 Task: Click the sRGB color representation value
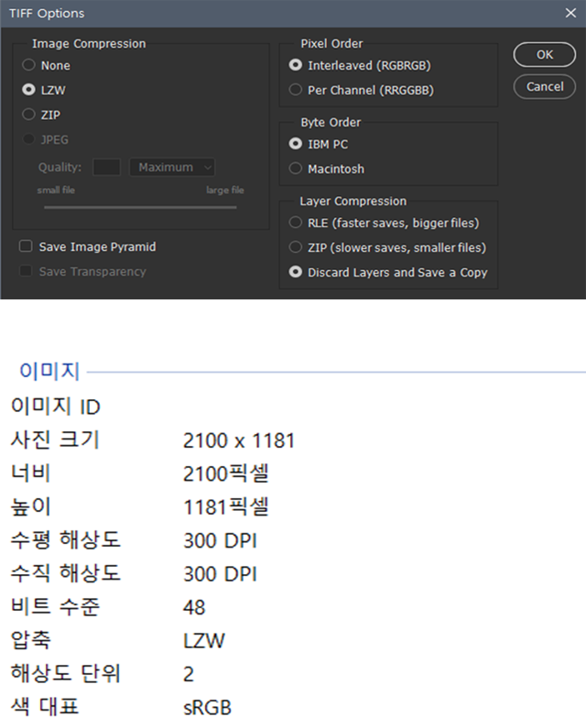[207, 708]
